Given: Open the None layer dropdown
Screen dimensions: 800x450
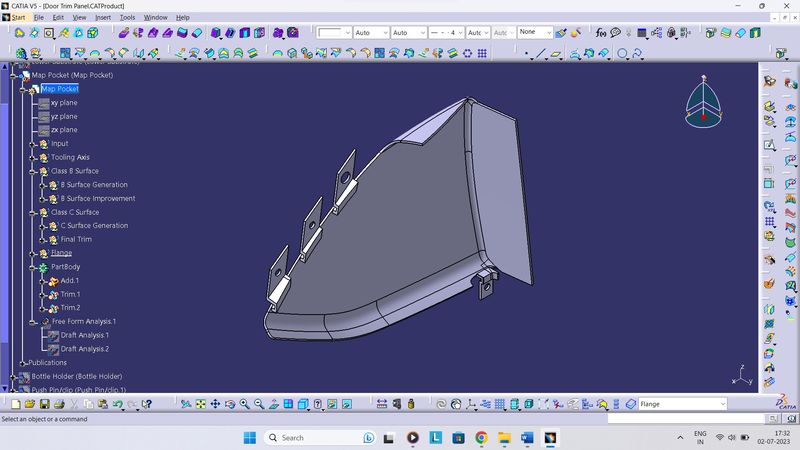Looking at the screenshot, I should (x=549, y=32).
